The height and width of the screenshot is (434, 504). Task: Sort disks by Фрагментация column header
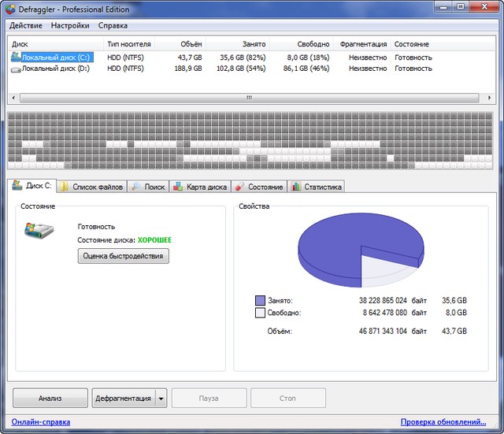pyautogui.click(x=363, y=44)
